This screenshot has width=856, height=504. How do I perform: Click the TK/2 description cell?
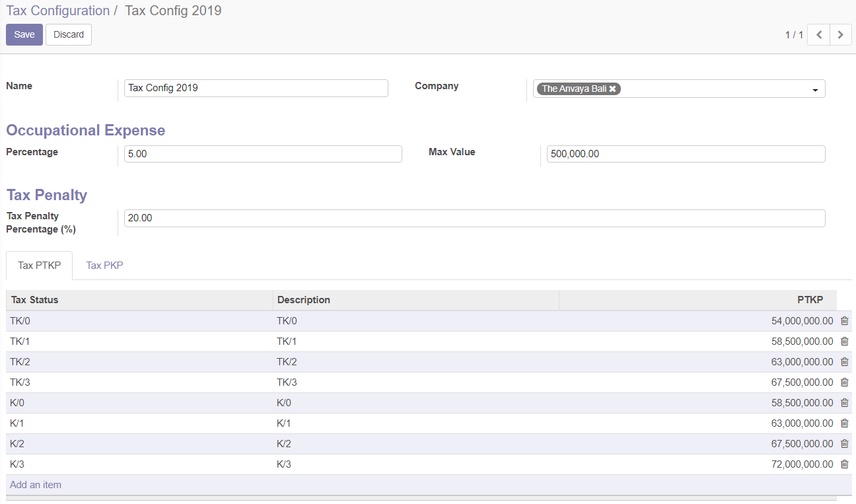point(416,362)
